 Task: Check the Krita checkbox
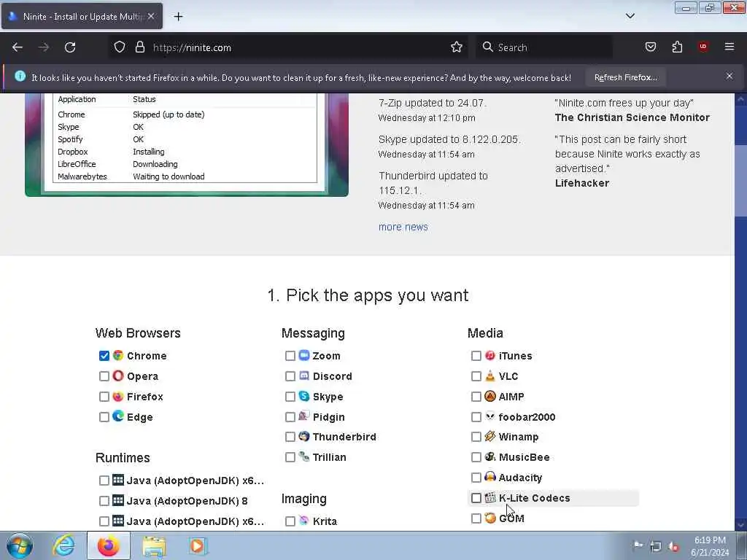click(290, 521)
